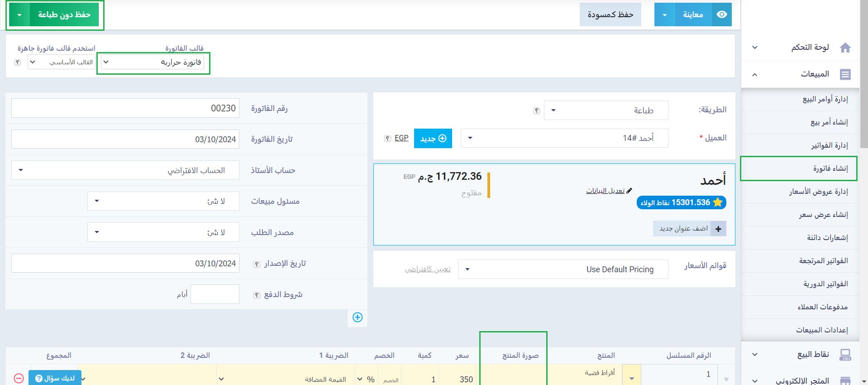Expand the price lists Use Default Pricing dropdown

563,269
